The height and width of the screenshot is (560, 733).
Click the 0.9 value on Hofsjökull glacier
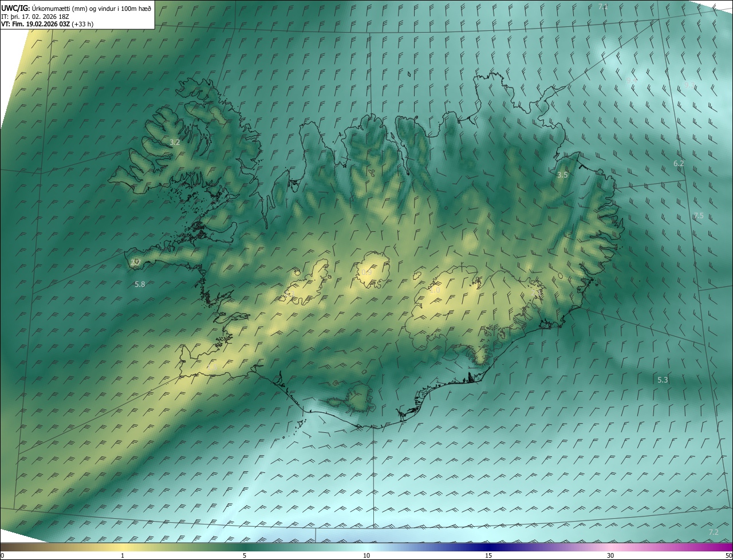366,273
